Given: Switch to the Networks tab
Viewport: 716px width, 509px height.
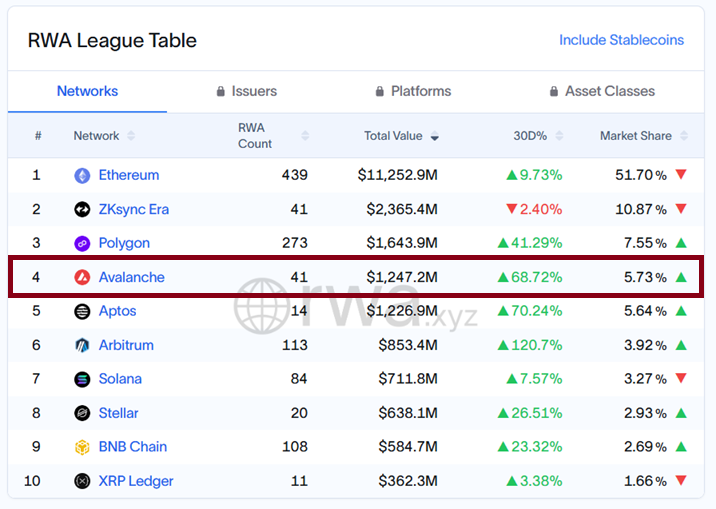Looking at the screenshot, I should pos(87,91).
